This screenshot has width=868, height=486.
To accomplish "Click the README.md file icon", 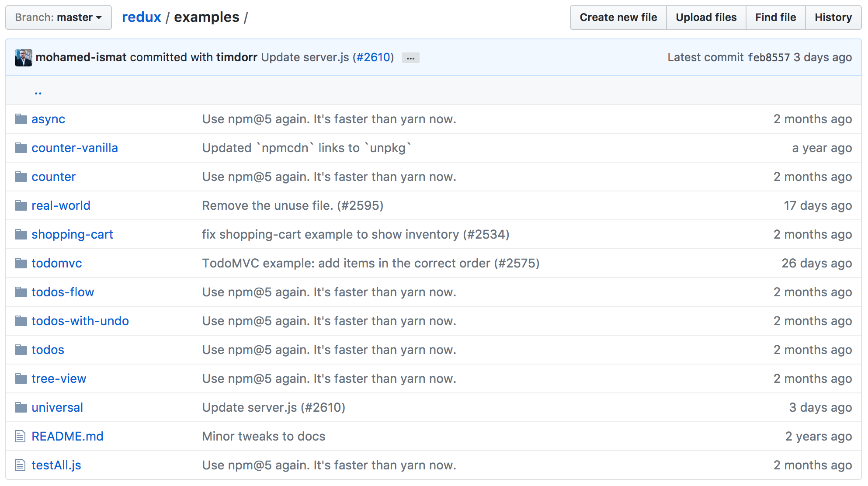I will coord(20,436).
